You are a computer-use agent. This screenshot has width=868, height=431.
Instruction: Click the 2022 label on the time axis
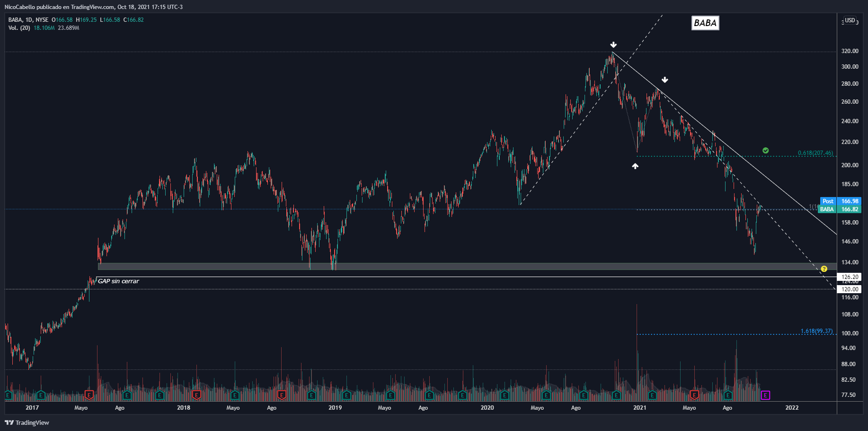click(792, 408)
